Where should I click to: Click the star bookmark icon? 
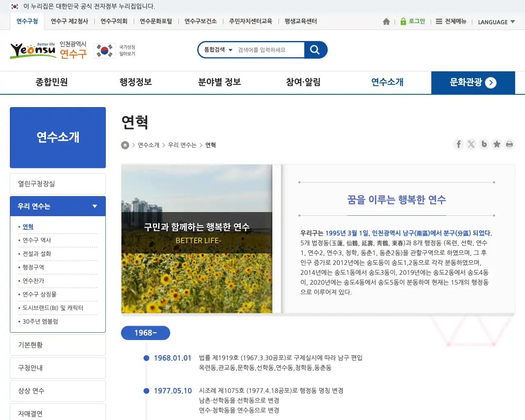tap(497, 144)
